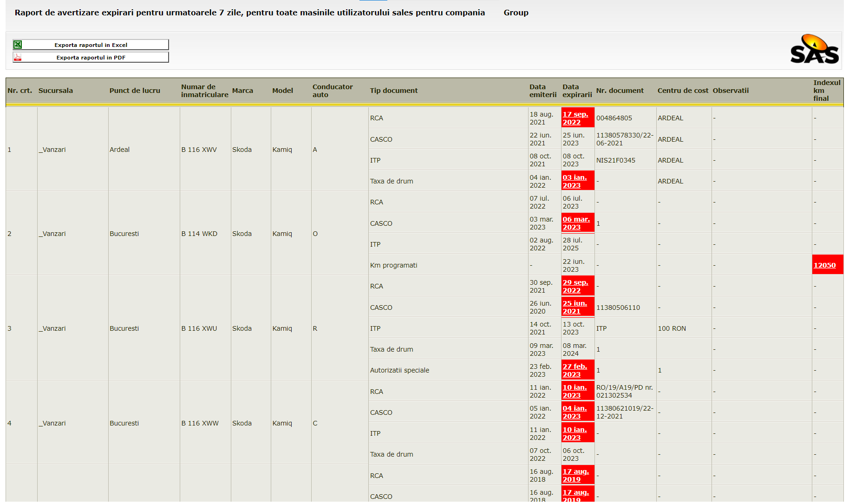Export the report in Excel
Viewport: 862px width, 504px height.
coord(91,45)
